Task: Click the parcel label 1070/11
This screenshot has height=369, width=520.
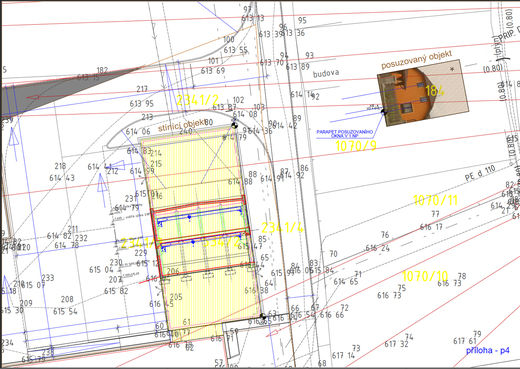Action: point(435,200)
